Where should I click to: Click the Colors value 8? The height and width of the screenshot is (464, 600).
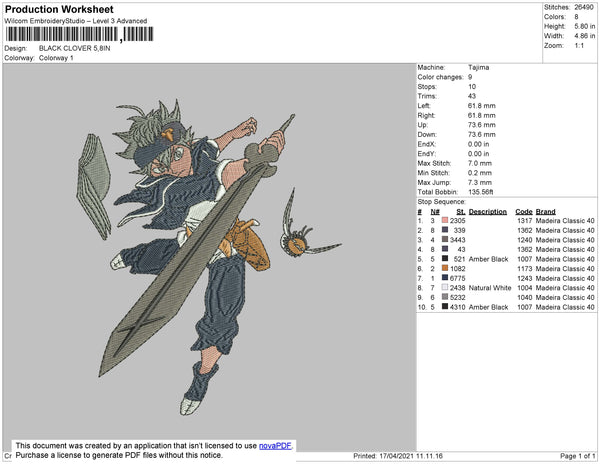pos(576,17)
